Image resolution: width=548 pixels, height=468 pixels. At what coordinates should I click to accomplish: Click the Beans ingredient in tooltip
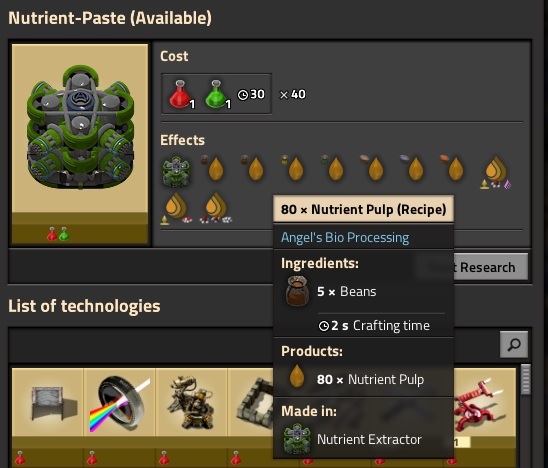[330, 291]
